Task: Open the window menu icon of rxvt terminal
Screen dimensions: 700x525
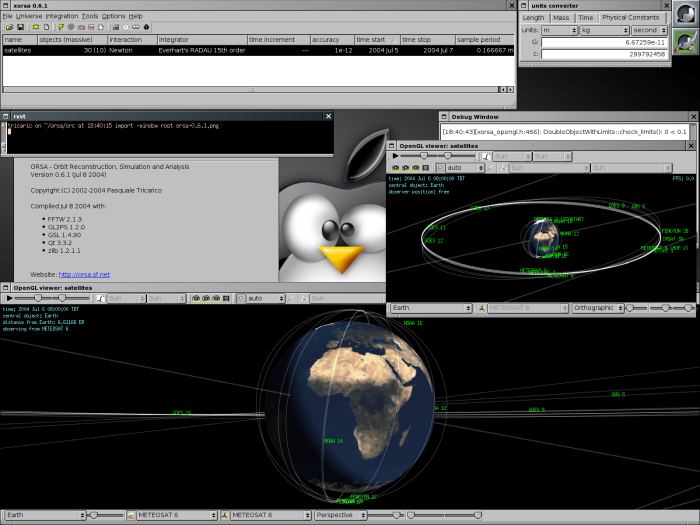Action: 6,116
